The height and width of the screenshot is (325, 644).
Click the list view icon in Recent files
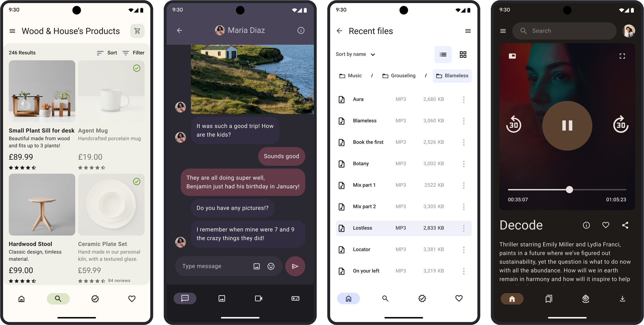point(443,54)
